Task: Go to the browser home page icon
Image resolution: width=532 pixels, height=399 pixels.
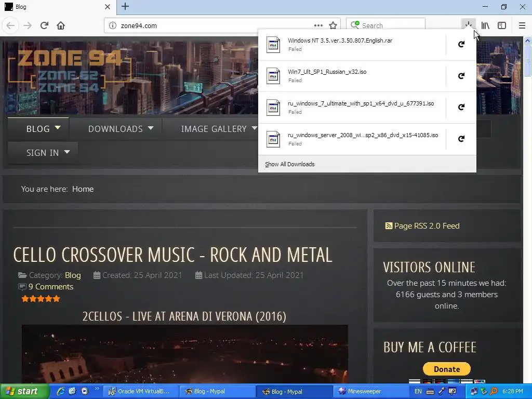Action: pyautogui.click(x=61, y=25)
